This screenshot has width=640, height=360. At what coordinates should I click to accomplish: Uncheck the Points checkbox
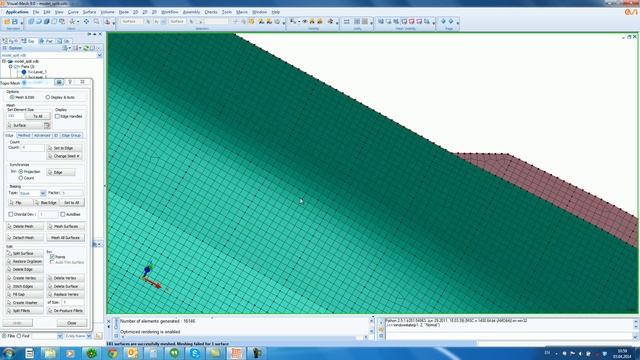click(x=52, y=257)
